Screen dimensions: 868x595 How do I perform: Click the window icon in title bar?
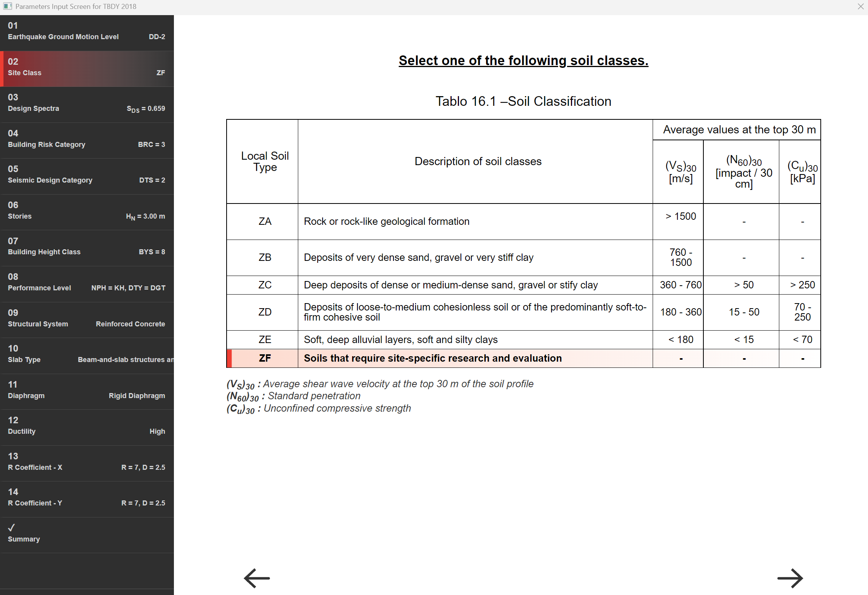[x=7, y=7]
